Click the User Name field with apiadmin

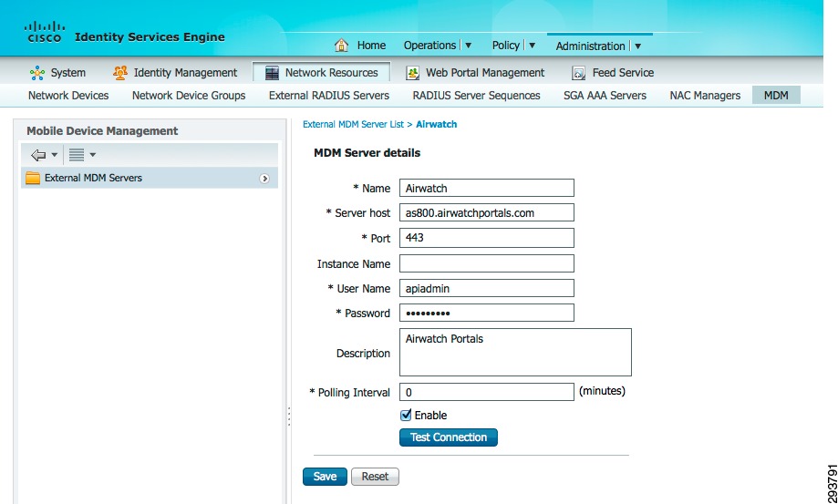[x=487, y=288]
